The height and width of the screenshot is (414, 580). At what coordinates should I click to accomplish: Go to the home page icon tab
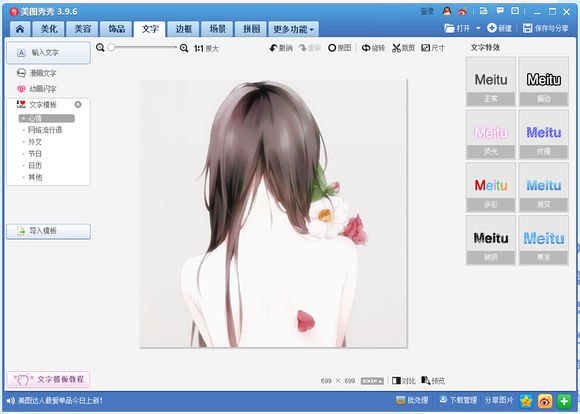20,29
